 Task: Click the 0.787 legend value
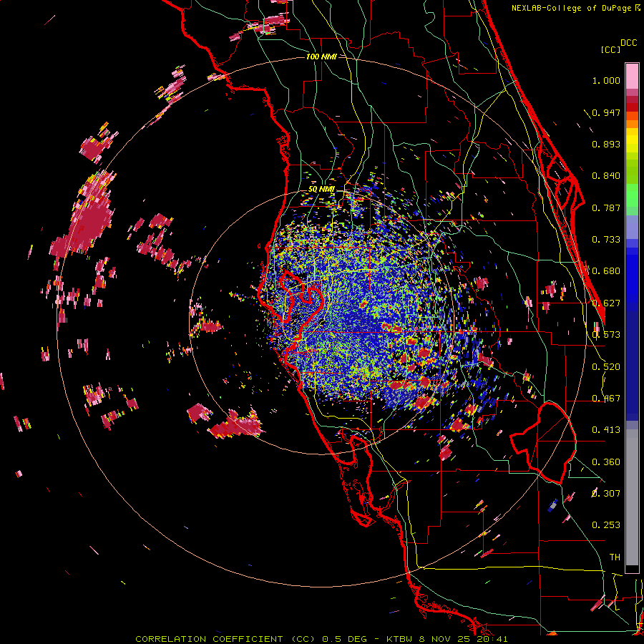[x=606, y=208]
